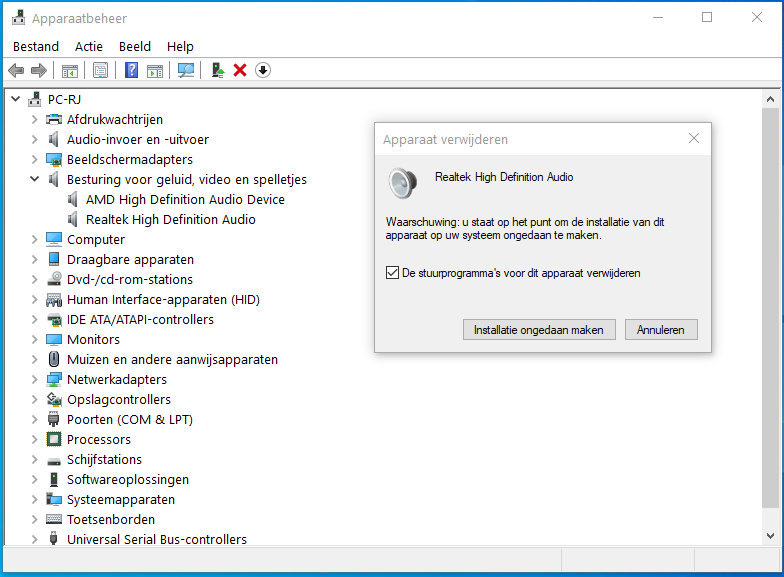Click the Opslagcontrollers icon
Screen dimensions: 784x577
54,399
